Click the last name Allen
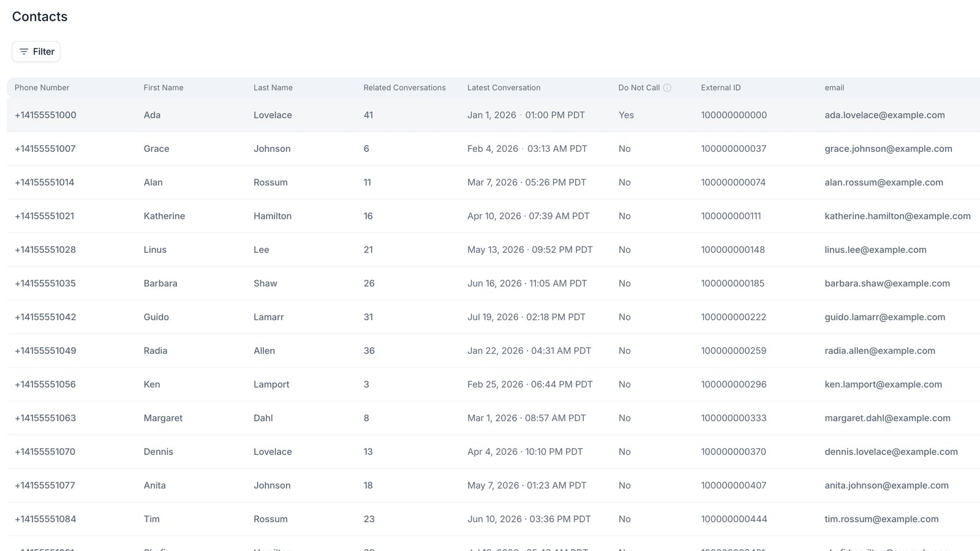Viewport: 980px width, 551px height. point(264,351)
